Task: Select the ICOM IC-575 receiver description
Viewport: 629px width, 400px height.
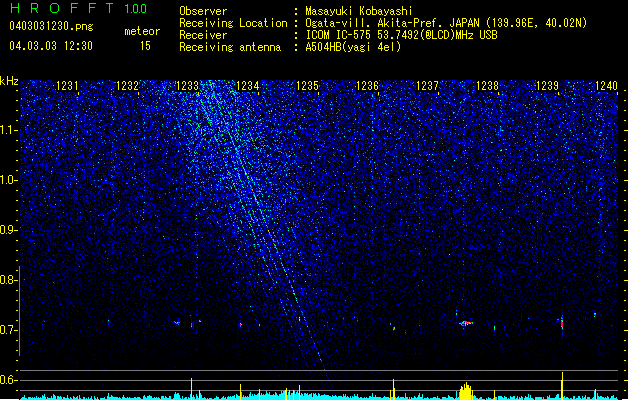Action: (401, 35)
